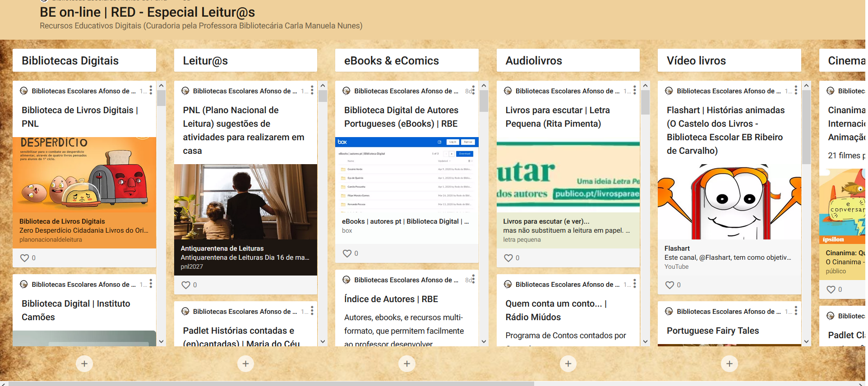Open Flashart cartoon book video thumbnail

pos(729,202)
